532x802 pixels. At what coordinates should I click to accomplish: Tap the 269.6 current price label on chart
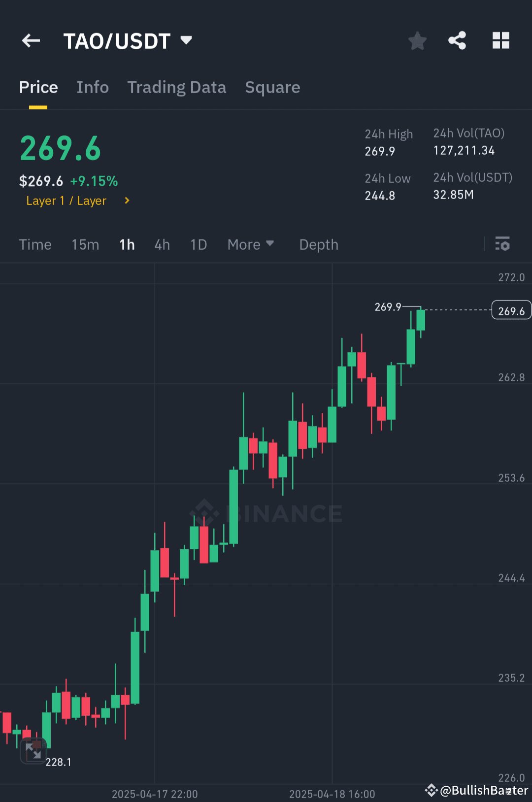(x=511, y=310)
